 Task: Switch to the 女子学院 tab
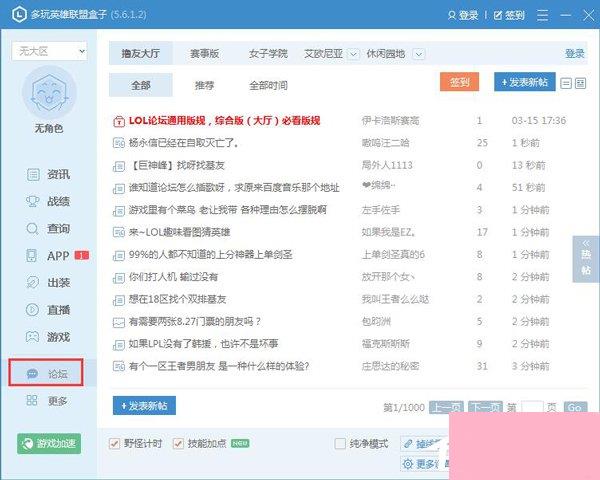pos(268,53)
